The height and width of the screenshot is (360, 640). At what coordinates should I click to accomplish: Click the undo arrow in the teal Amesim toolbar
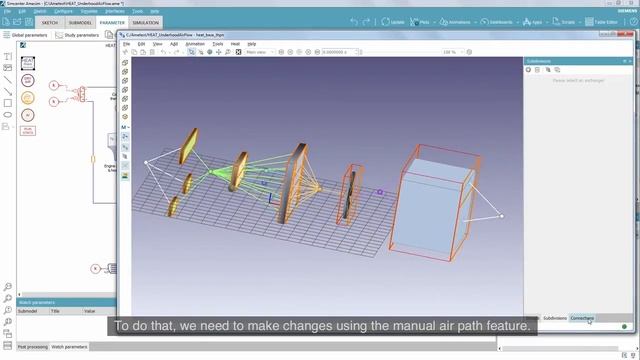pyautogui.click(x=354, y=22)
